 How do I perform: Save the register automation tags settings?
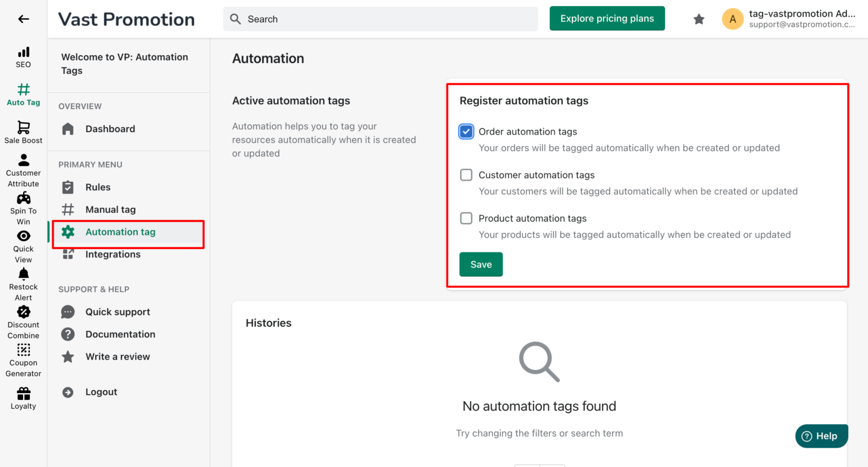tap(480, 264)
